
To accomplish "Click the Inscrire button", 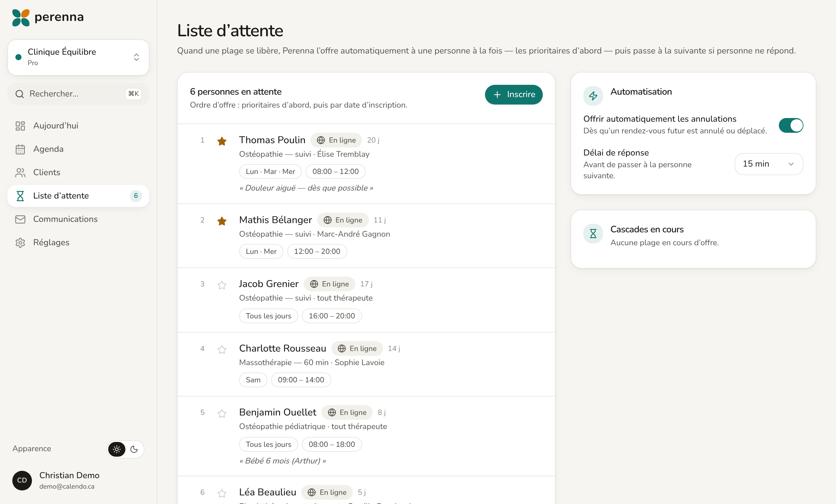I will click(513, 94).
